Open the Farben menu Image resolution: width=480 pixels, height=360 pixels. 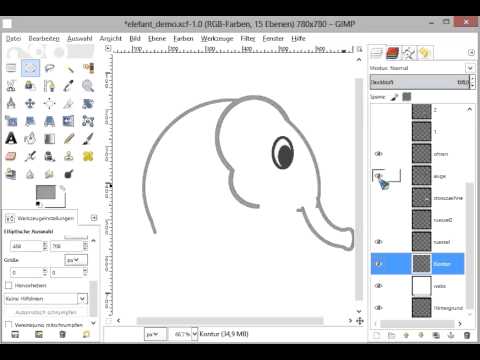click(x=183, y=39)
